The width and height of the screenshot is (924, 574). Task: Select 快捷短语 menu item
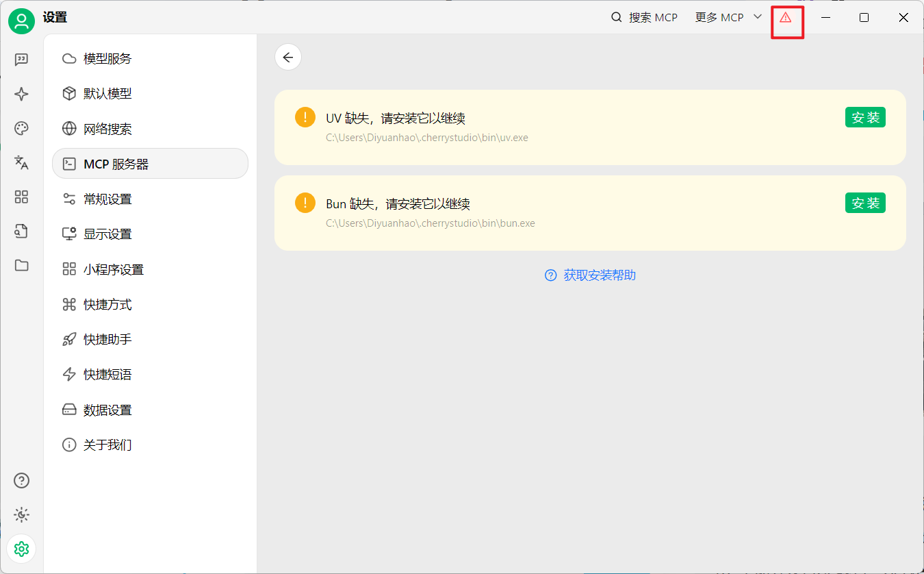(150, 374)
